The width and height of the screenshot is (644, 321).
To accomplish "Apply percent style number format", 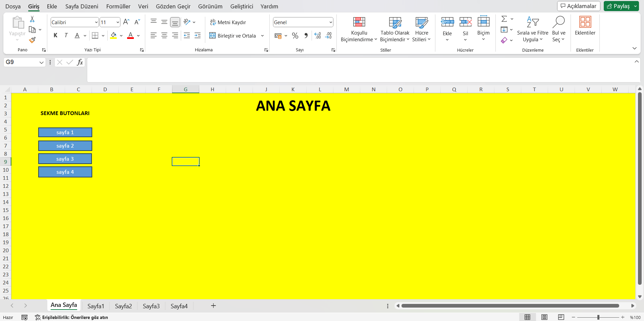I will (x=295, y=36).
